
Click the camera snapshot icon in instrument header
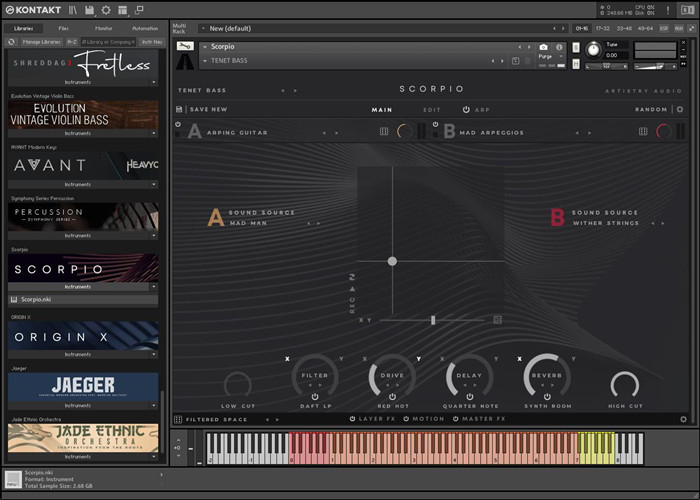[544, 47]
